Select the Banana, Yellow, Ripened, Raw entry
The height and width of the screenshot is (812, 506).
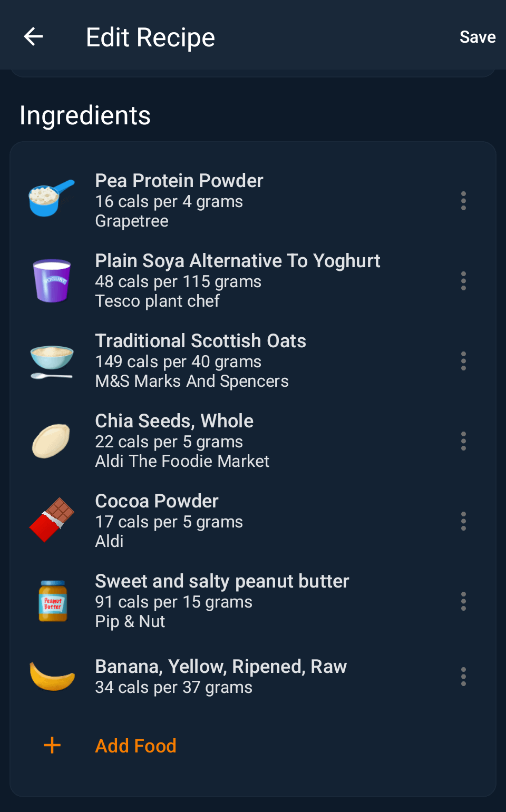(x=221, y=667)
